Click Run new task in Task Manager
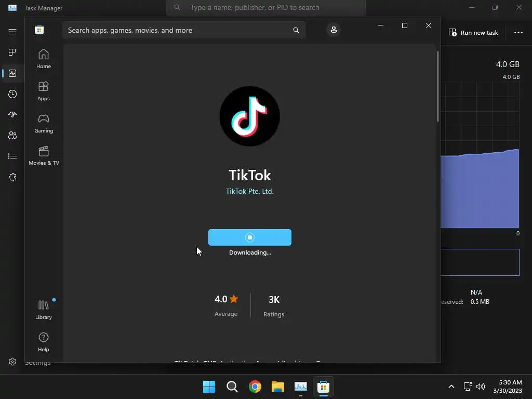This screenshot has height=399, width=532. coord(473,33)
